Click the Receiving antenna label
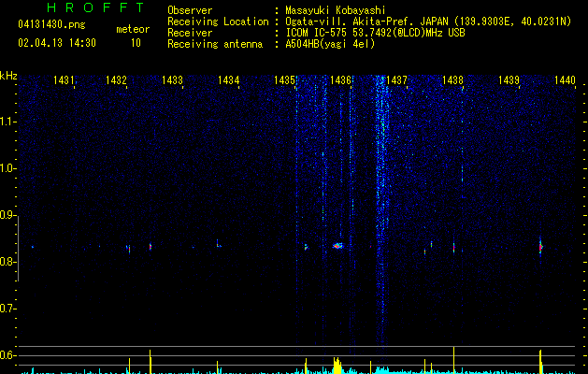This screenshot has width=588, height=374. [215, 44]
